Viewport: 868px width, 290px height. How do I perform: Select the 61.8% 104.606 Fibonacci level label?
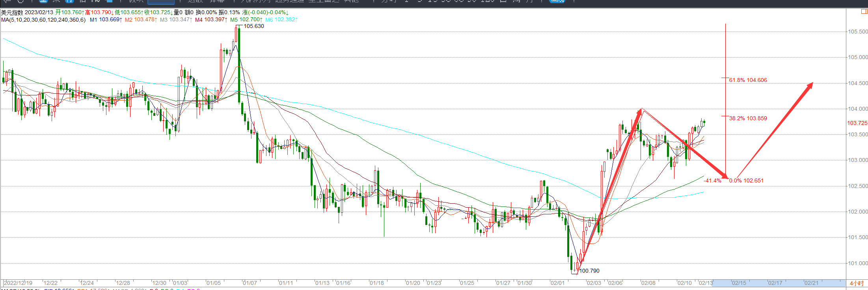[748, 80]
